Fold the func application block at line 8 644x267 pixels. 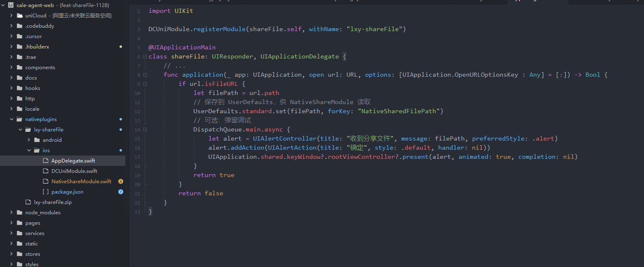[x=145, y=75]
